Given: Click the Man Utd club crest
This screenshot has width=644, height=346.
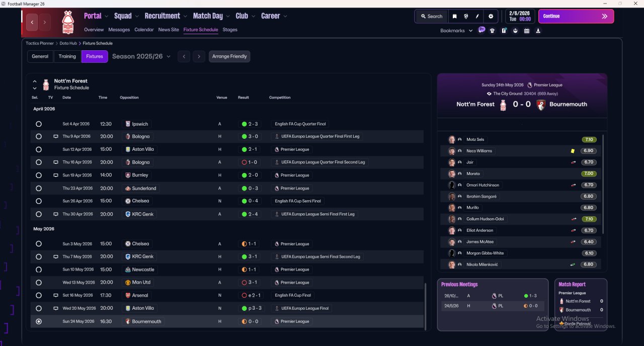Looking at the screenshot, I should tap(128, 282).
